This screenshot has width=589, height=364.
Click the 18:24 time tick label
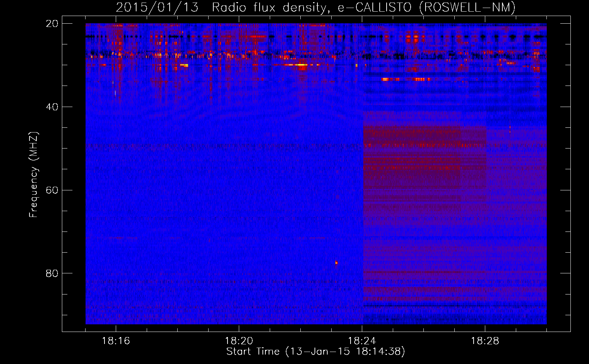(x=362, y=341)
